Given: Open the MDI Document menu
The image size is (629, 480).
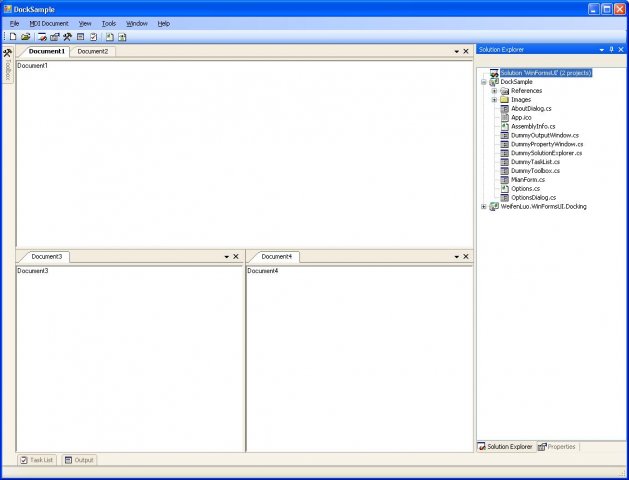Looking at the screenshot, I should click(49, 23).
